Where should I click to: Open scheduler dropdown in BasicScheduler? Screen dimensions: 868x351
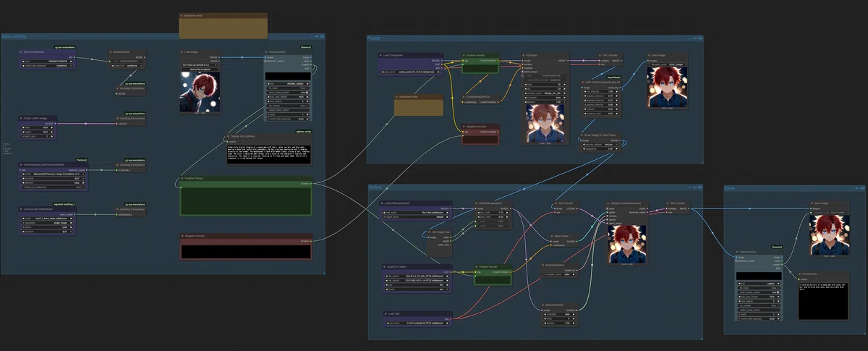click(x=560, y=314)
